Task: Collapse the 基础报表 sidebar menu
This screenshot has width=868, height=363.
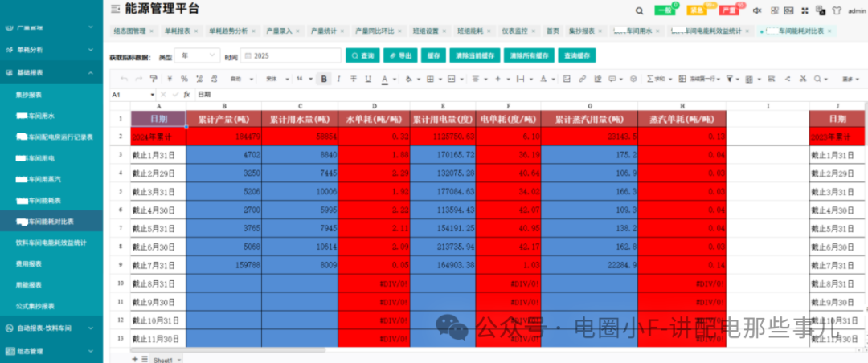Action: [51, 72]
